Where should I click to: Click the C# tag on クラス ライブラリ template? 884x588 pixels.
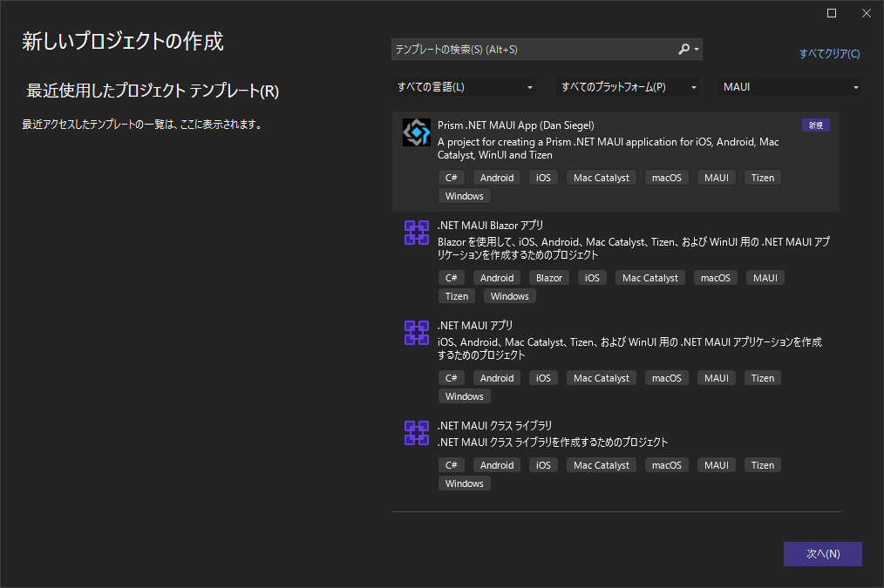pos(451,465)
